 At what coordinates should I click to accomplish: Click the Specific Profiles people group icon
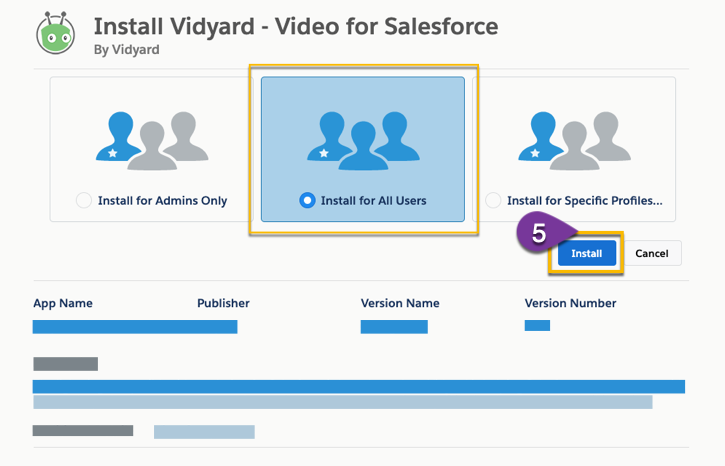click(574, 141)
